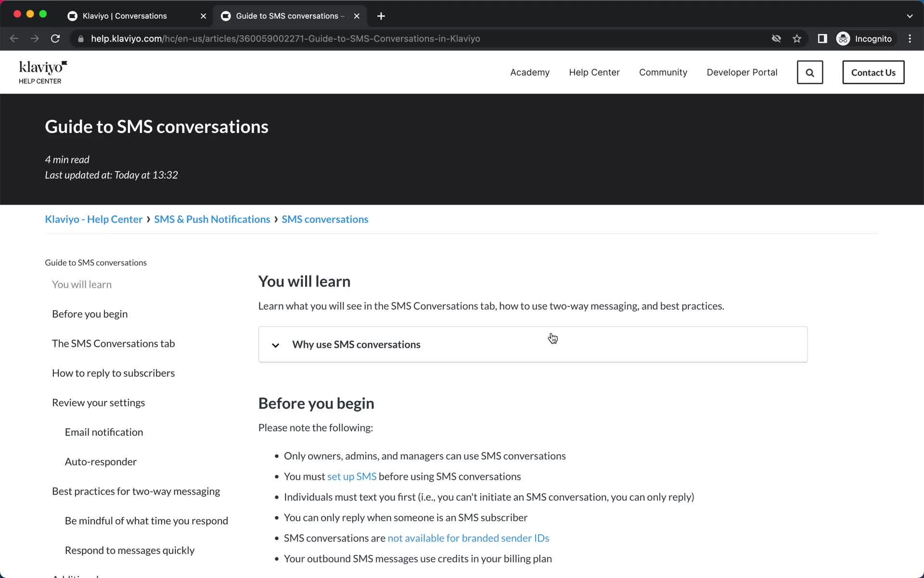The width and height of the screenshot is (924, 578).
Task: Click the Klaviyo Help Center logo
Action: [43, 72]
